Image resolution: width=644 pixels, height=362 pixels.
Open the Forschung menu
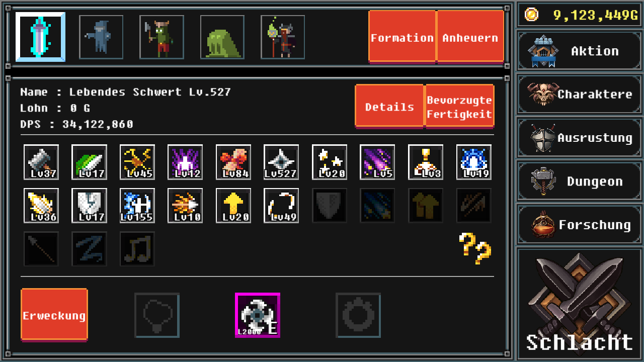(580, 225)
